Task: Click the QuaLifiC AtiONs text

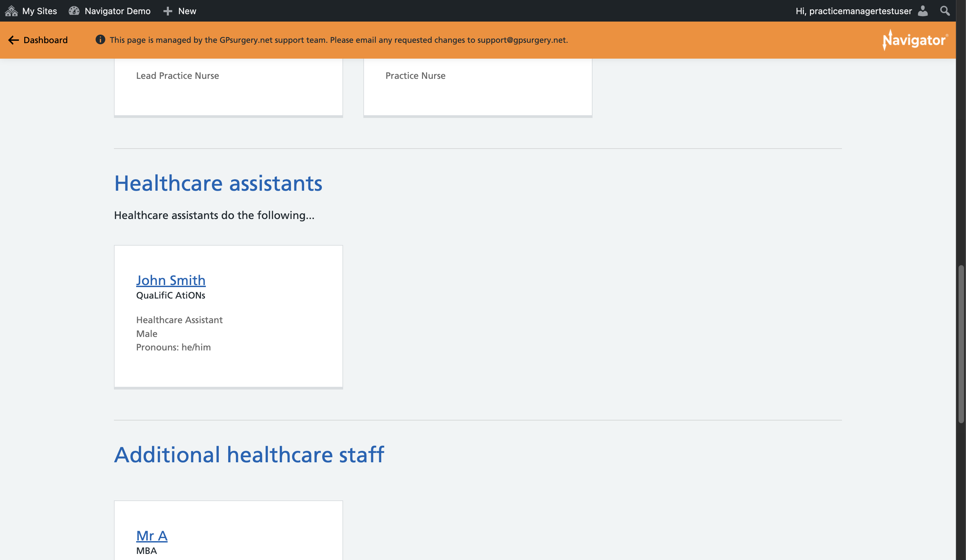Action: (171, 295)
